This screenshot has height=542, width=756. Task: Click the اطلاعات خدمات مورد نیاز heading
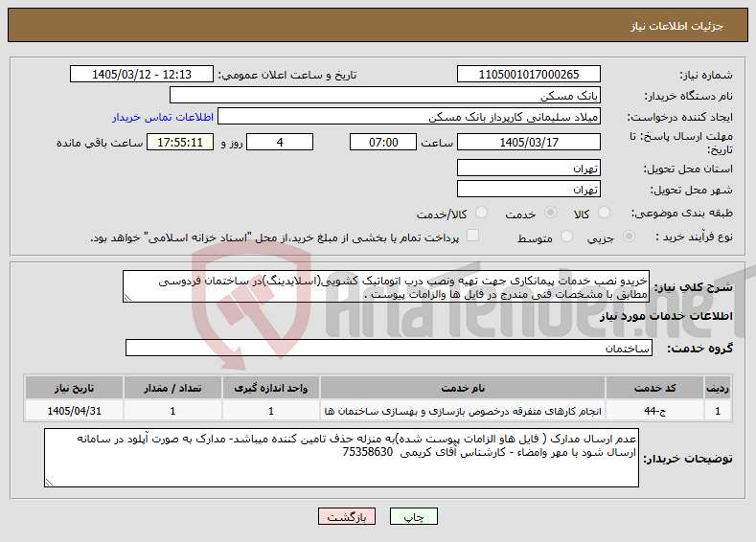[x=666, y=316]
